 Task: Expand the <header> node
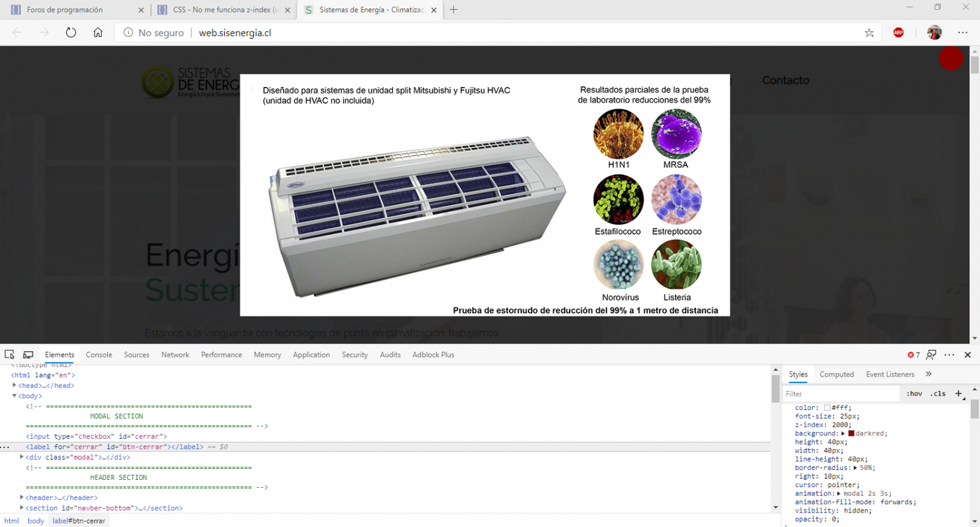22,498
